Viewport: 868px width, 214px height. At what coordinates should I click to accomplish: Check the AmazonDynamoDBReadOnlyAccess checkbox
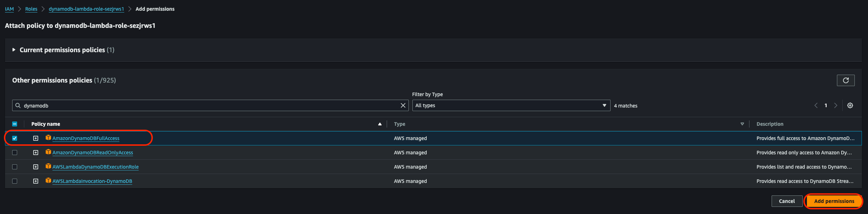pos(15,153)
